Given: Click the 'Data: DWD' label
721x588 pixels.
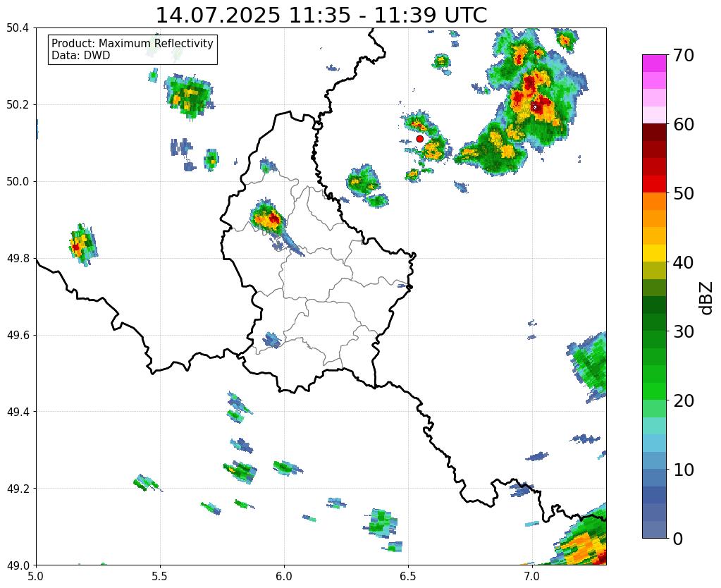Looking at the screenshot, I should pos(81,56).
